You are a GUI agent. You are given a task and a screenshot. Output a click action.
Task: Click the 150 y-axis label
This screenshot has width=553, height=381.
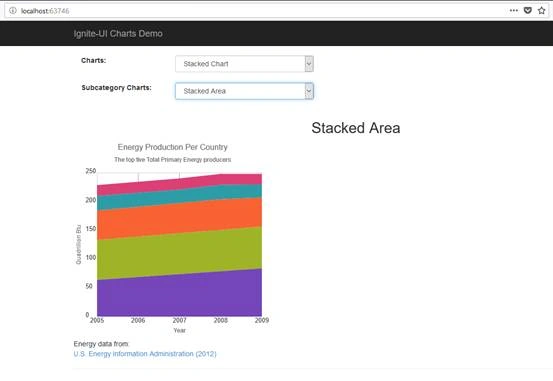91,229
